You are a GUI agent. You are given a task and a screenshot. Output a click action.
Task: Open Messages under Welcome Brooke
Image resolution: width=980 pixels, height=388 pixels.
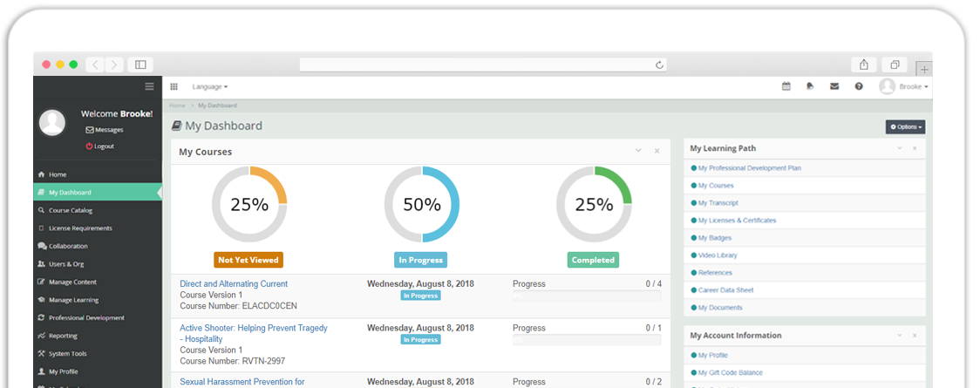[105, 130]
